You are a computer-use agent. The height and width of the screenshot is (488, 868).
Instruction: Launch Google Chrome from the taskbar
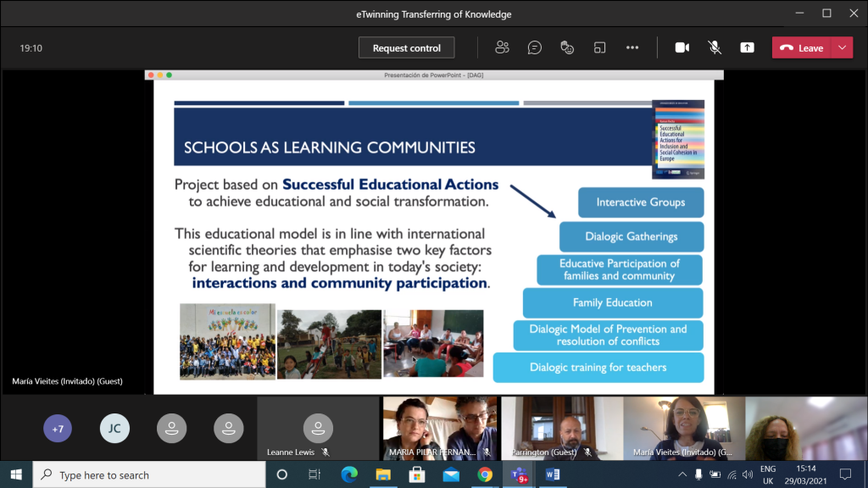click(485, 474)
